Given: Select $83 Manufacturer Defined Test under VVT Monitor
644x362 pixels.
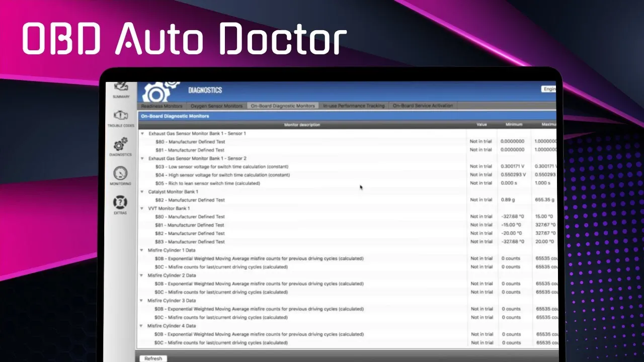Looking at the screenshot, I should [347, 242].
